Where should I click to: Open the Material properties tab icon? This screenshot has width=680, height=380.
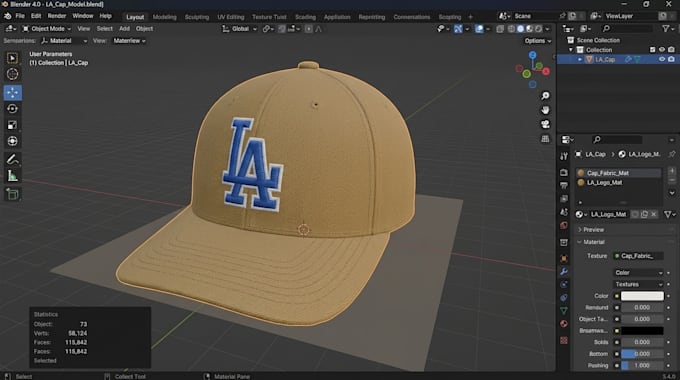(x=564, y=324)
